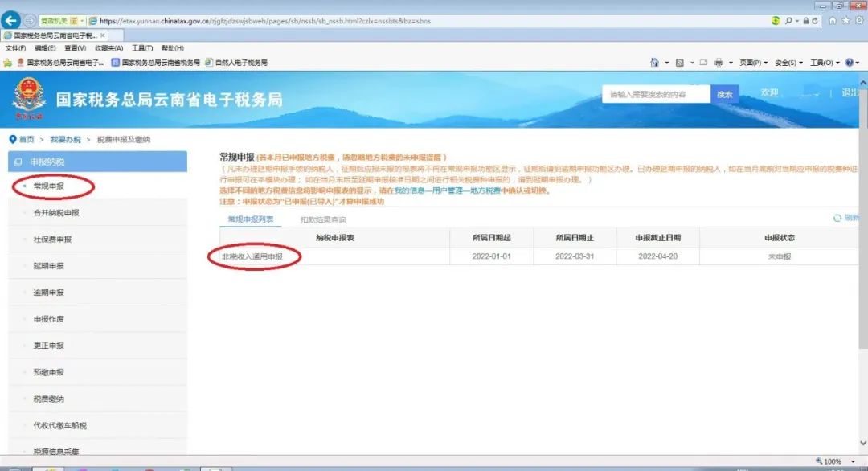Select 常规申报 in left sidebar

[49, 186]
